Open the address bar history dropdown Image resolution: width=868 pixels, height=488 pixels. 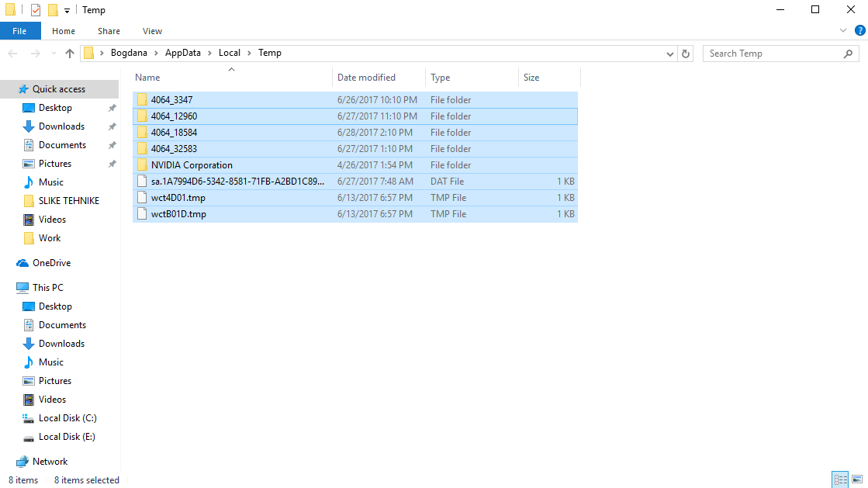(x=670, y=54)
